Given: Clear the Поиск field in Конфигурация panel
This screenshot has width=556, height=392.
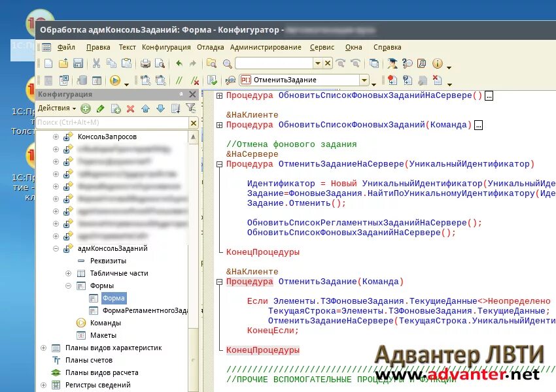Looking at the screenshot, I should pos(193,123).
